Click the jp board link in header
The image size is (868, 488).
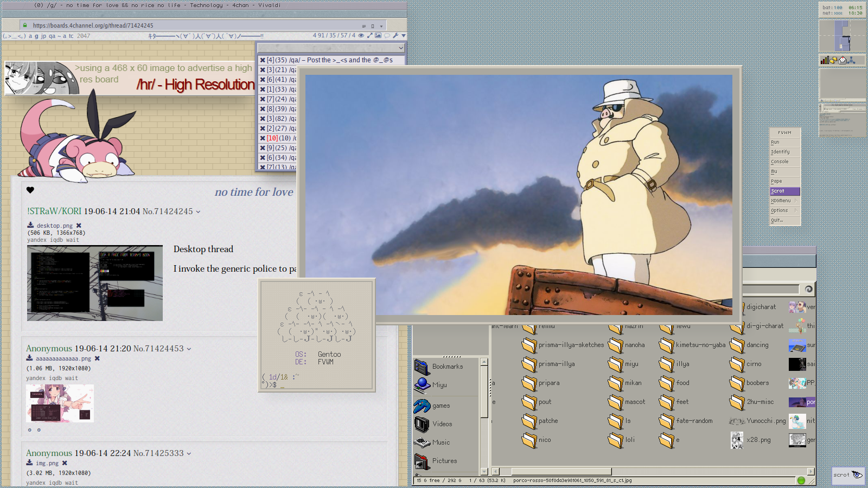43,36
